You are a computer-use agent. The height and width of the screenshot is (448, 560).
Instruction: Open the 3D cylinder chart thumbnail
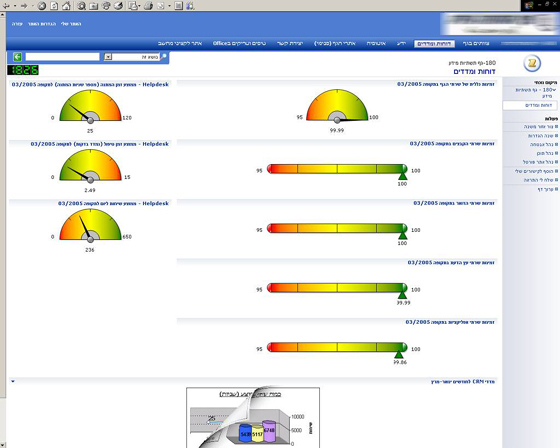(253, 417)
